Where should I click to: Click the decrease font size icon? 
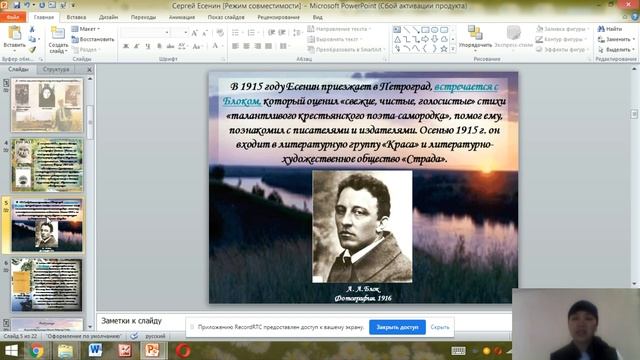coord(204,33)
